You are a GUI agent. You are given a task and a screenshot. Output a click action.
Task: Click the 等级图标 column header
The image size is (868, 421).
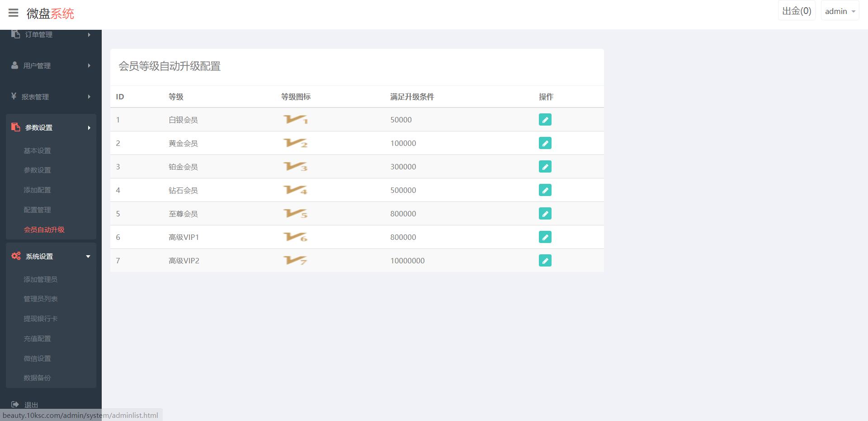click(x=296, y=97)
